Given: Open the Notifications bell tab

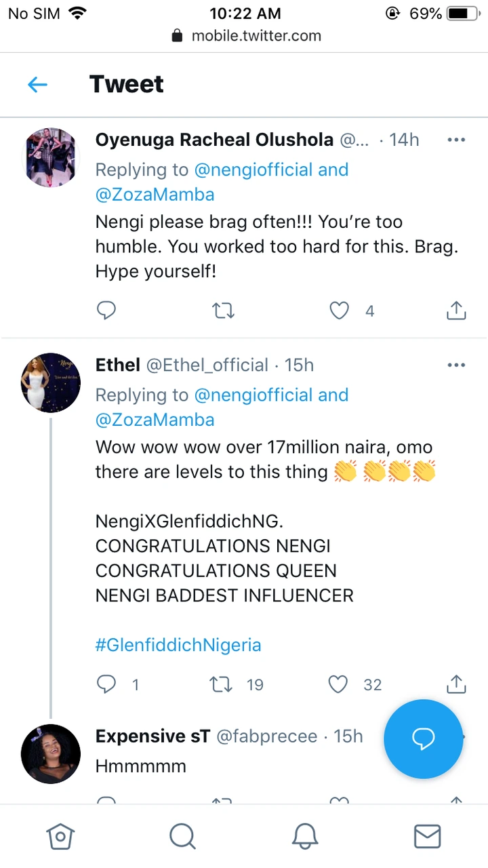Looking at the screenshot, I should pyautogui.click(x=305, y=836).
